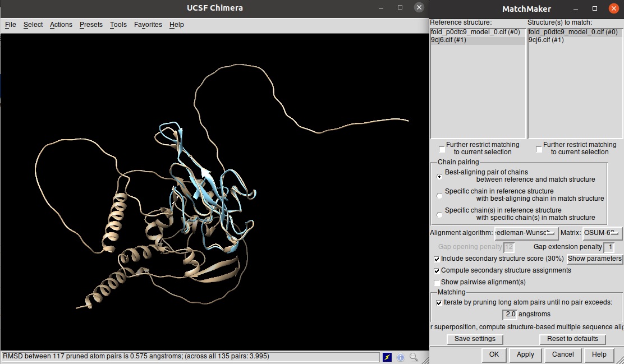Click the Show parameters button

[x=594, y=259]
